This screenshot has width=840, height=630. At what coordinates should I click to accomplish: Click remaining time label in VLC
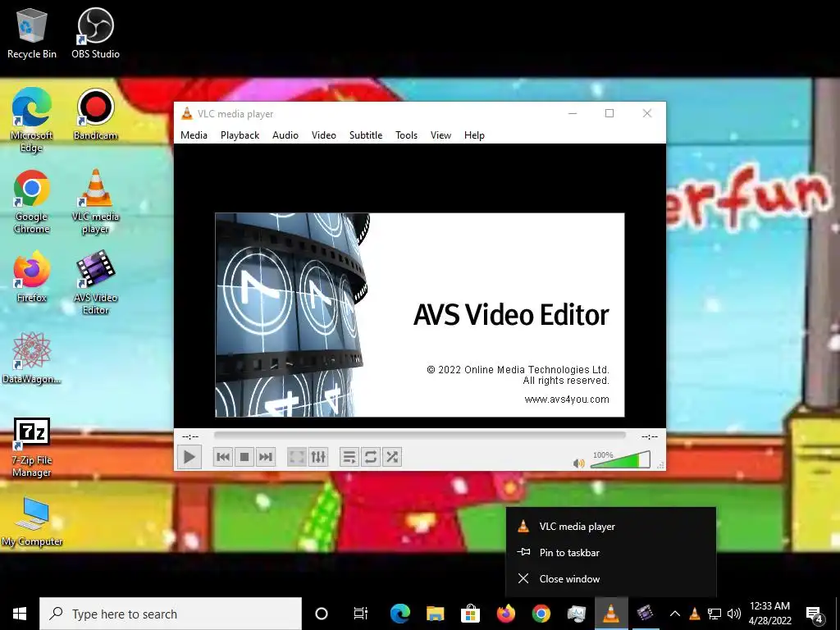click(x=650, y=436)
